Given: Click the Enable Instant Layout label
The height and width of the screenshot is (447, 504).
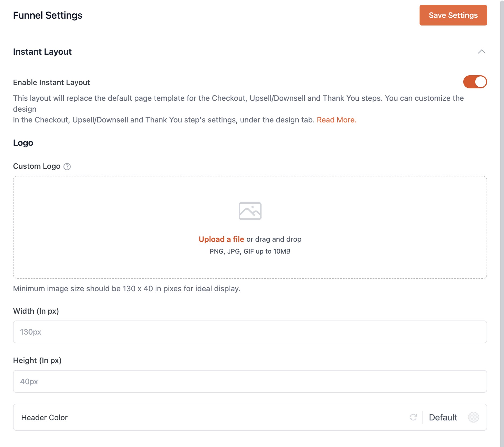Looking at the screenshot, I should tap(51, 82).
